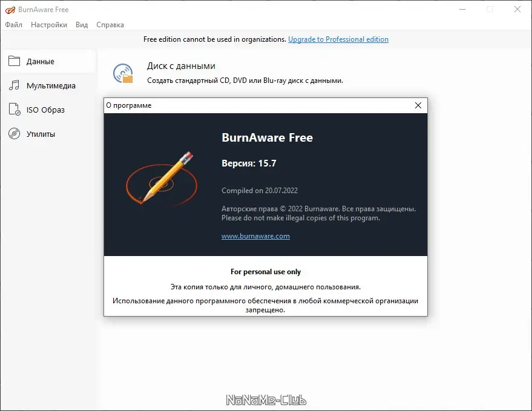This screenshot has height=411, width=532.
Task: Close the BurnAware Free main window
Action: coord(517,10)
